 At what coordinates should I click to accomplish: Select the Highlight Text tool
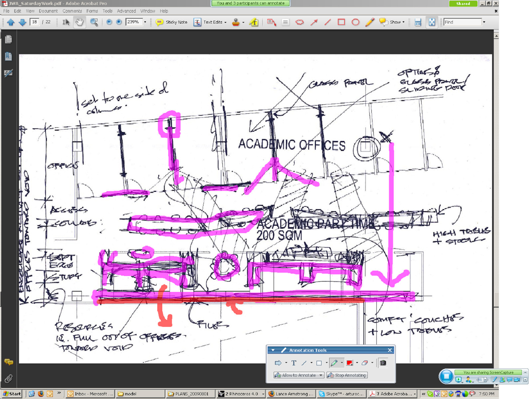coord(254,22)
